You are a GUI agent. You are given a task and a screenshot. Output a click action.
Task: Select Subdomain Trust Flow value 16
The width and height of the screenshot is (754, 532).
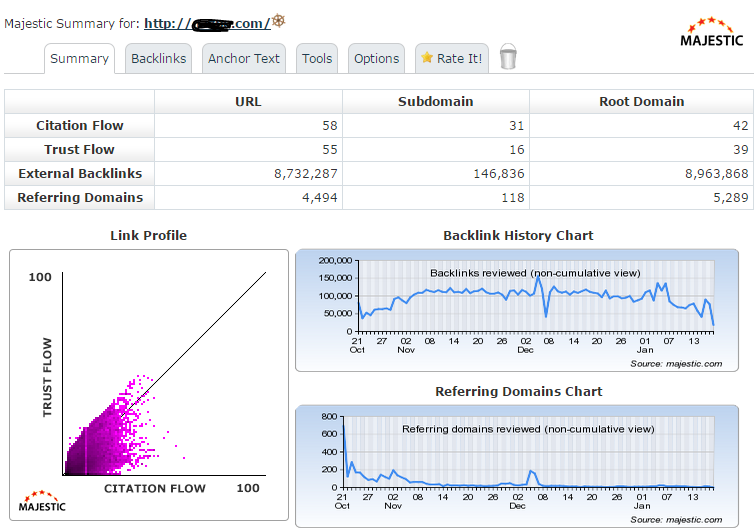click(516, 150)
